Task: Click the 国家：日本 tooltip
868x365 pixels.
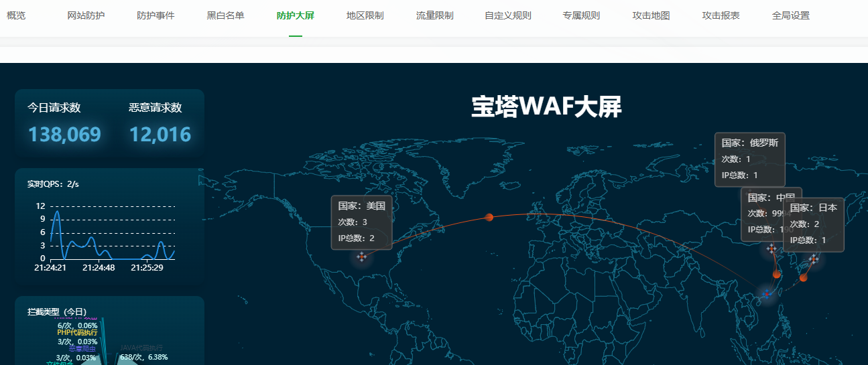Action: coord(813,224)
